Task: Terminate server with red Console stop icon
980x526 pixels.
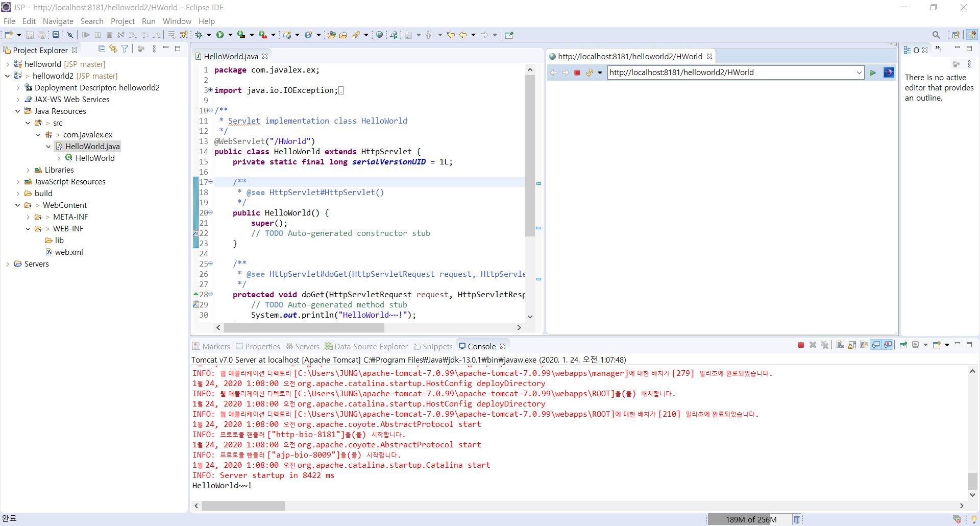Action: (801, 345)
